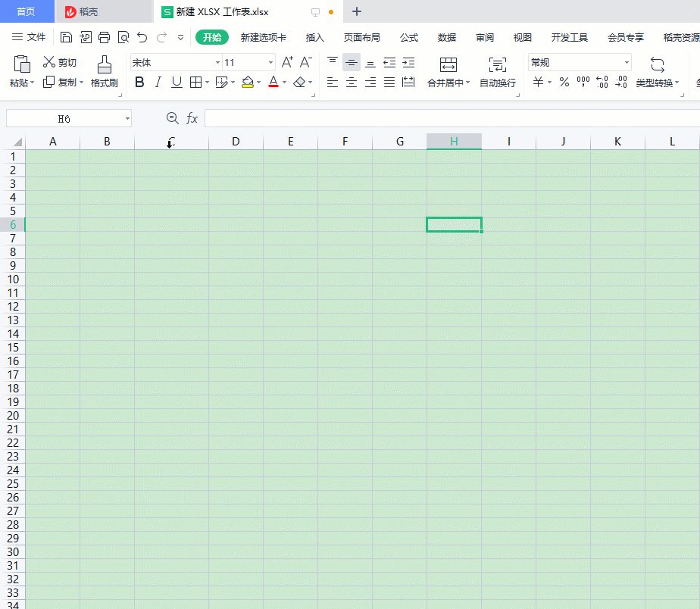
Task: Select column D header
Action: coord(236,142)
